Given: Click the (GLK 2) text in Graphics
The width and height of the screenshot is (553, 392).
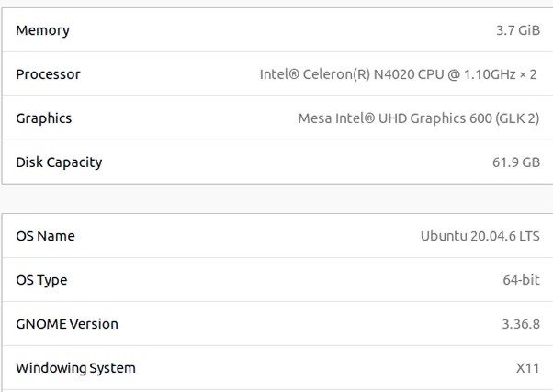Looking at the screenshot, I should click(518, 118).
